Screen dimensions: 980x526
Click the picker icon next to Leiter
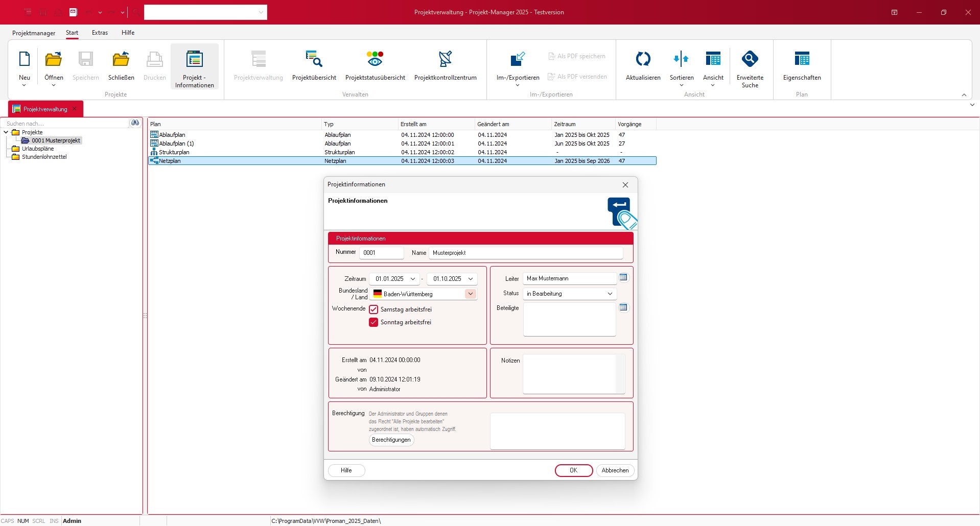click(623, 277)
